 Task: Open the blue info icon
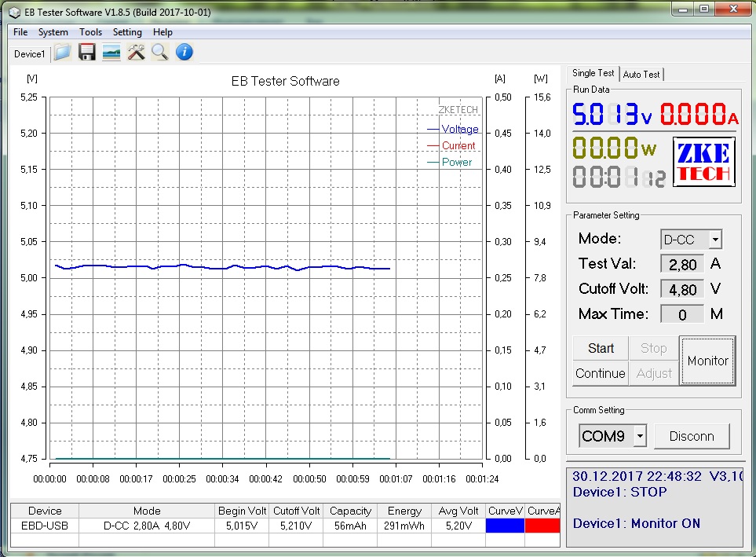click(184, 52)
